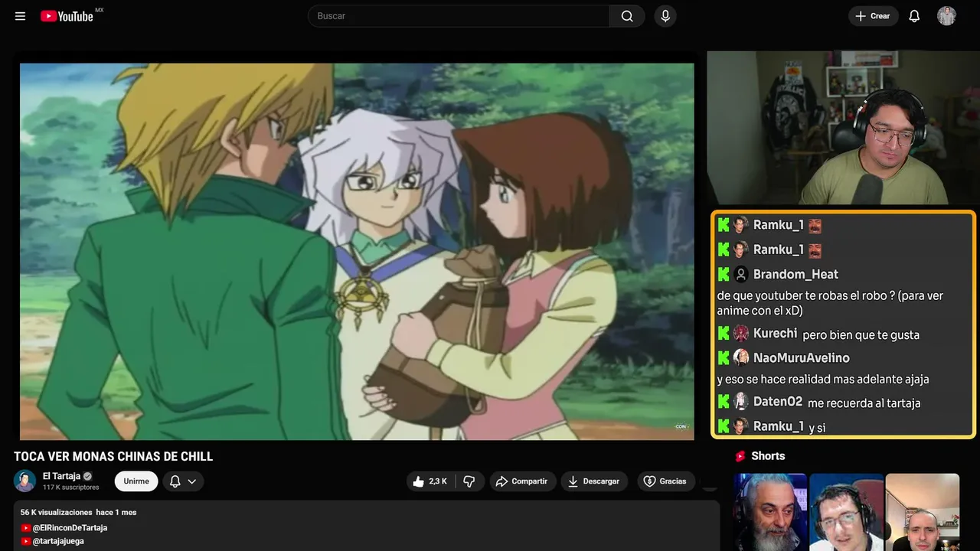Download the video with Descargar
Viewport: 980px width, 551px height.
(x=594, y=481)
